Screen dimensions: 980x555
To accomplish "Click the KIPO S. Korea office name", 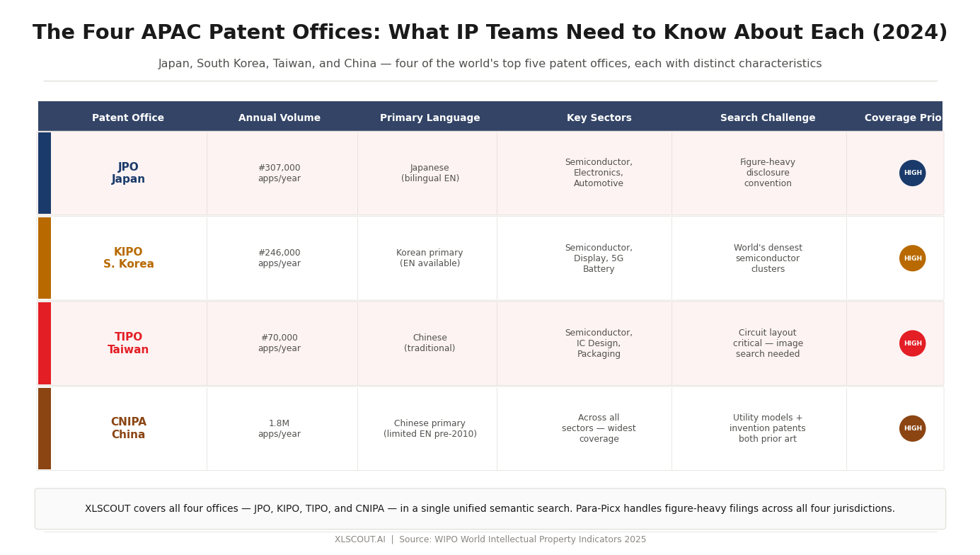I will click(128, 258).
